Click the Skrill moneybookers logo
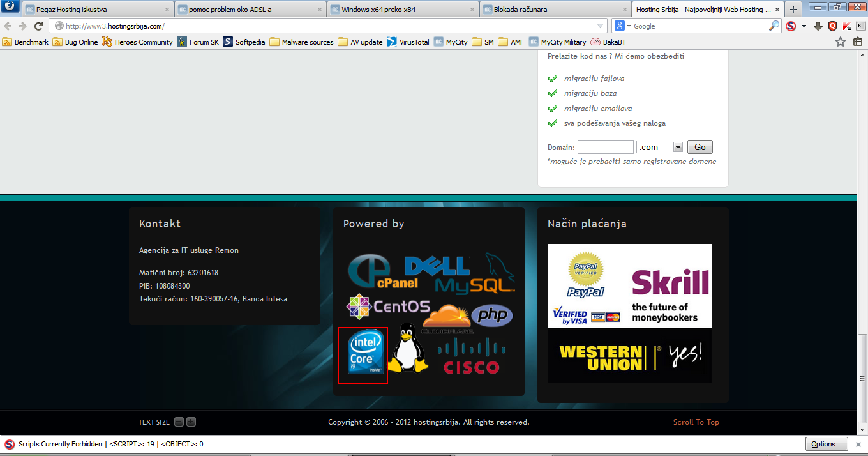 tap(670, 296)
